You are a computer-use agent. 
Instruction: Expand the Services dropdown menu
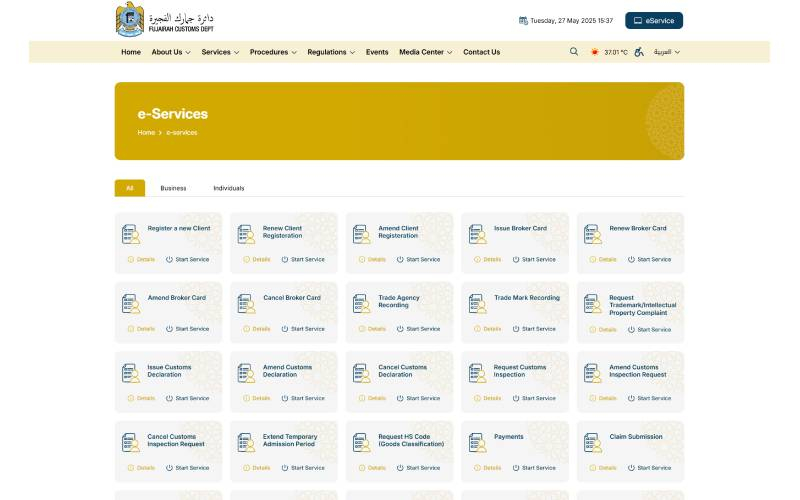tap(220, 52)
